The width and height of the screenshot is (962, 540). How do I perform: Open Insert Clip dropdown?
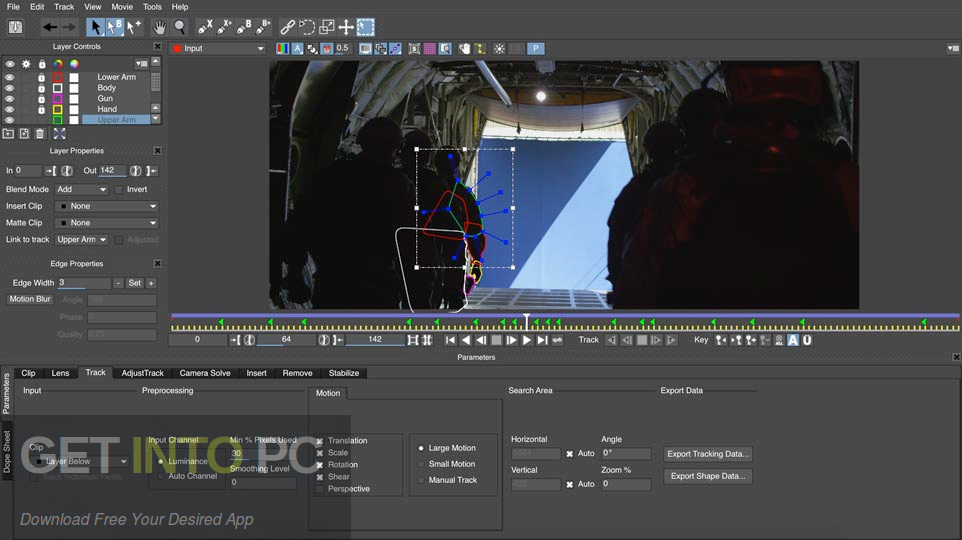coord(107,206)
